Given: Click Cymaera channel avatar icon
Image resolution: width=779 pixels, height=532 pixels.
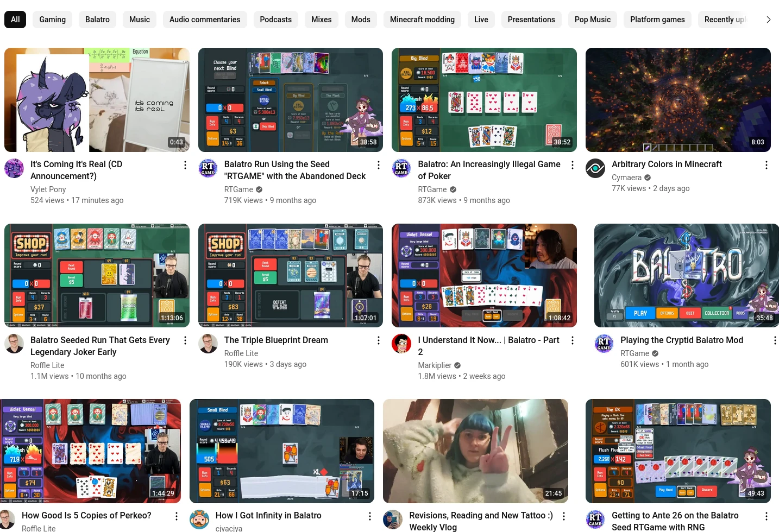Looking at the screenshot, I should (595, 168).
